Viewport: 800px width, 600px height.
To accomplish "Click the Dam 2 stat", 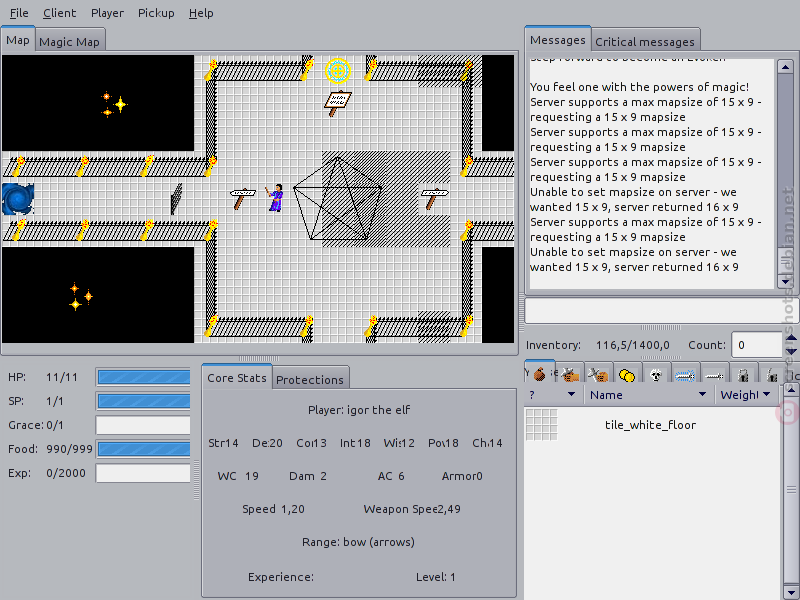I will 308,476.
